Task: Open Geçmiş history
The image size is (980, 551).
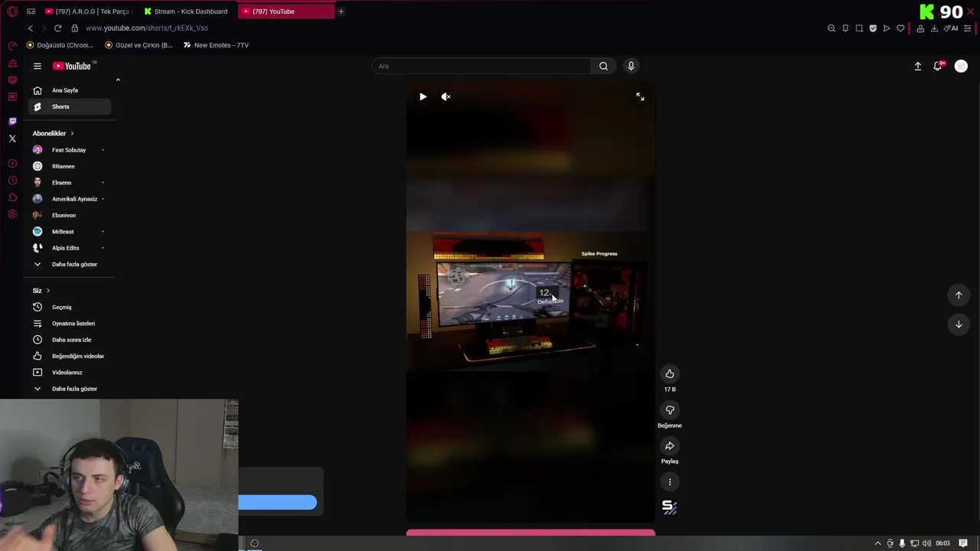Action: click(69, 307)
